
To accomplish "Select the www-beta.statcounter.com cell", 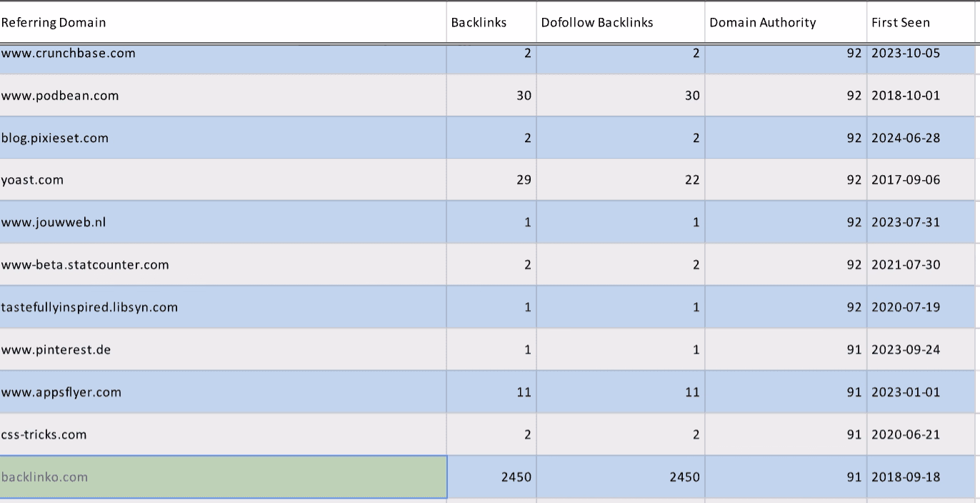I will [x=223, y=265].
